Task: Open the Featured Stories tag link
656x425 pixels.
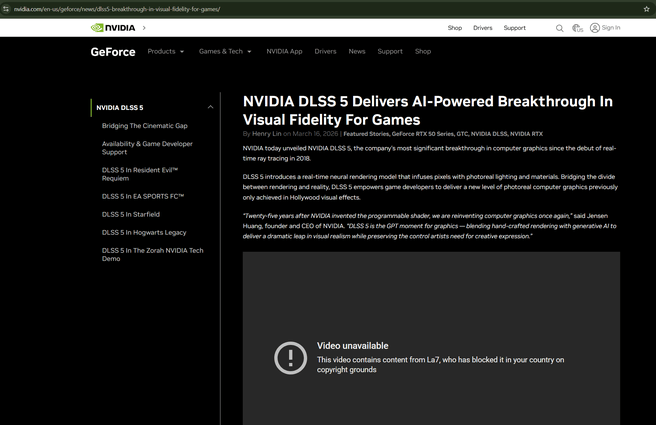Action: tap(366, 134)
